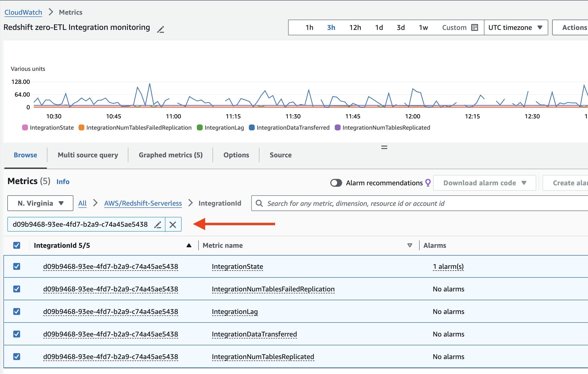Uncheck the IntegrationLag metric row checkbox
The width and height of the screenshot is (588, 374).
tap(16, 312)
